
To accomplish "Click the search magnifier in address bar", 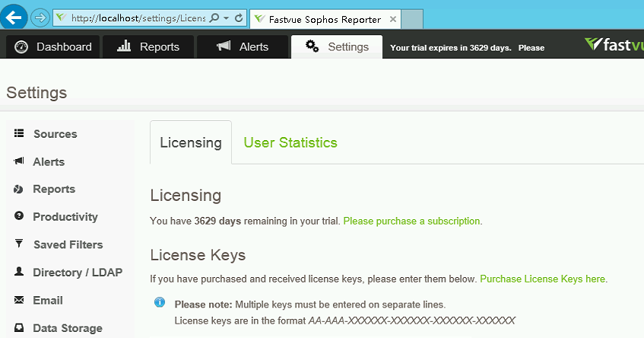I will (x=214, y=18).
